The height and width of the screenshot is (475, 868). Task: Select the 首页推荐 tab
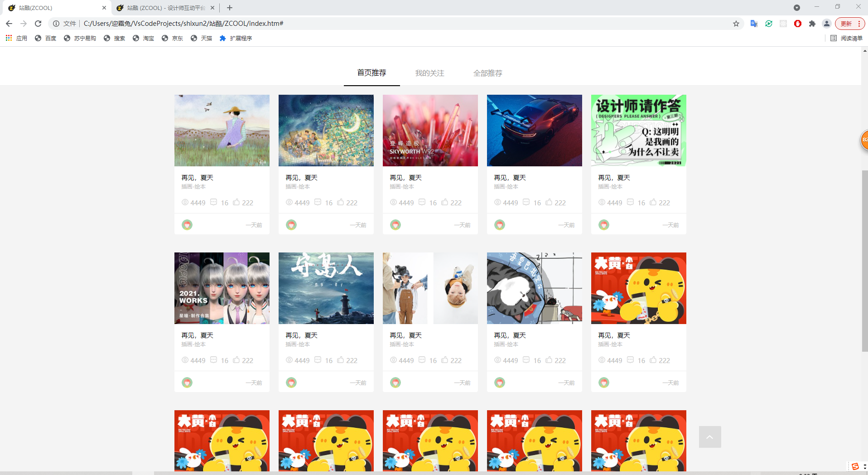(371, 73)
